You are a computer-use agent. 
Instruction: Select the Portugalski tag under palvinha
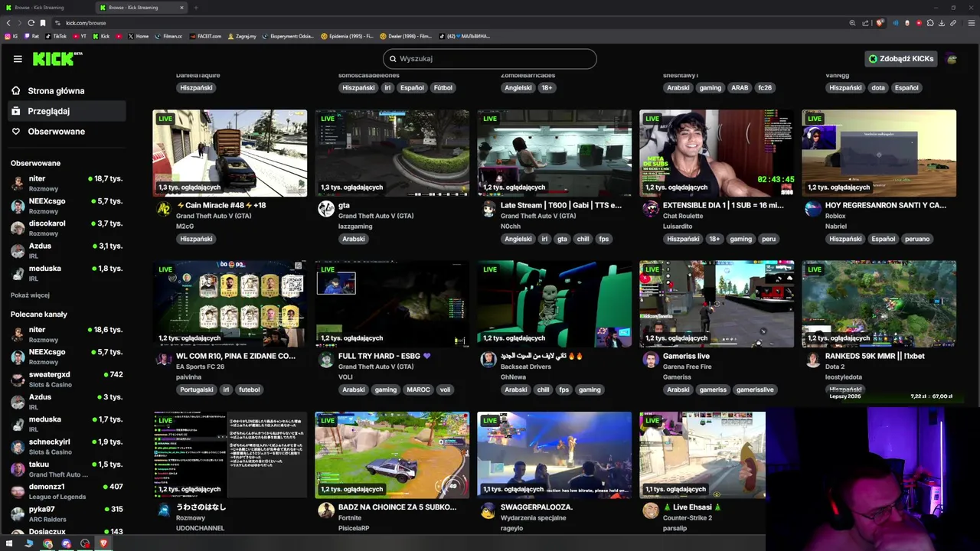coord(196,390)
